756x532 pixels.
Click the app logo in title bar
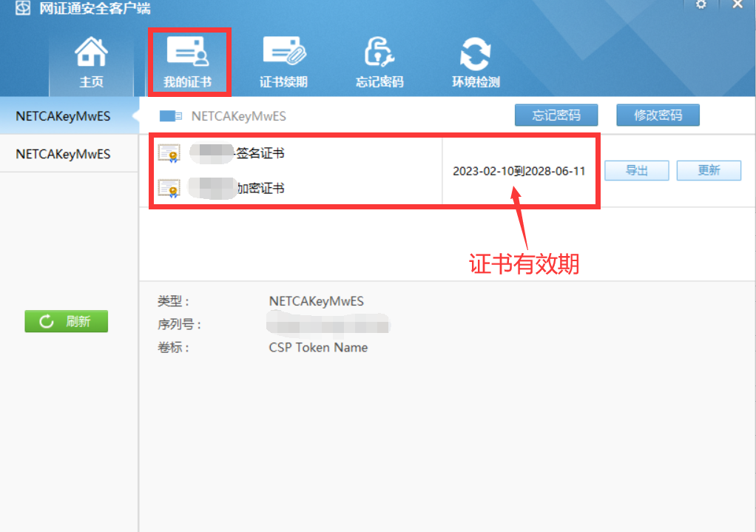(x=23, y=7)
